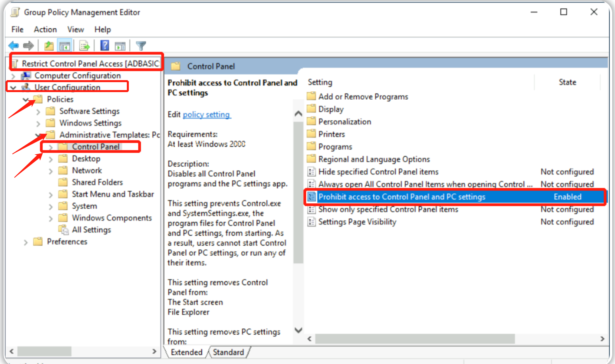Open Help with the question mark icon
Screen dimensions: 615x364
[104, 46]
